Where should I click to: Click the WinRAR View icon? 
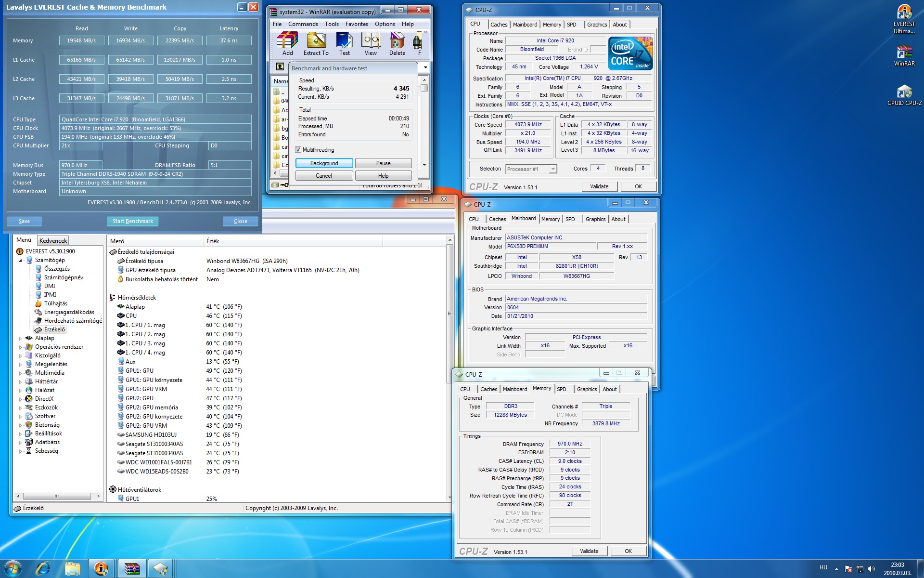click(371, 44)
